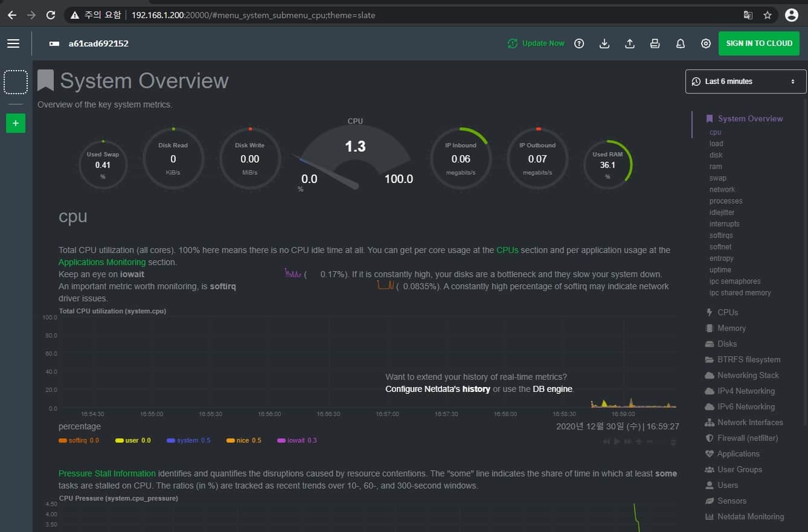Click the green plus button in left sidebar
The width and height of the screenshot is (808, 532).
tap(16, 123)
